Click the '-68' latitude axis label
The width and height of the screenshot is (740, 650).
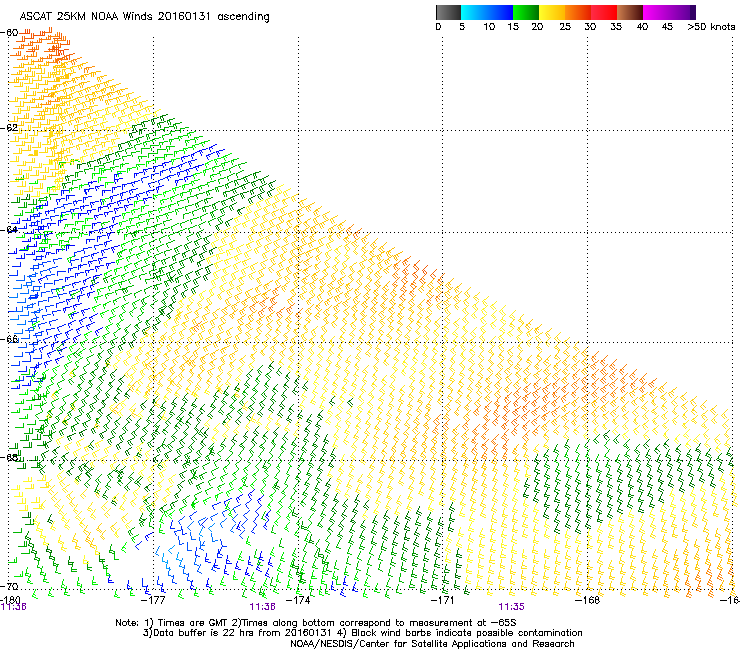pos(9,457)
